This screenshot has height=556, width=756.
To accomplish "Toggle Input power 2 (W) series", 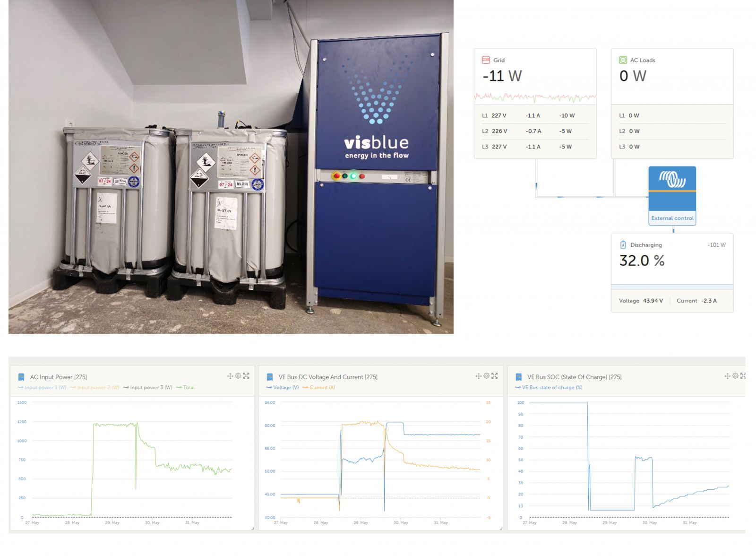I will 94,387.
